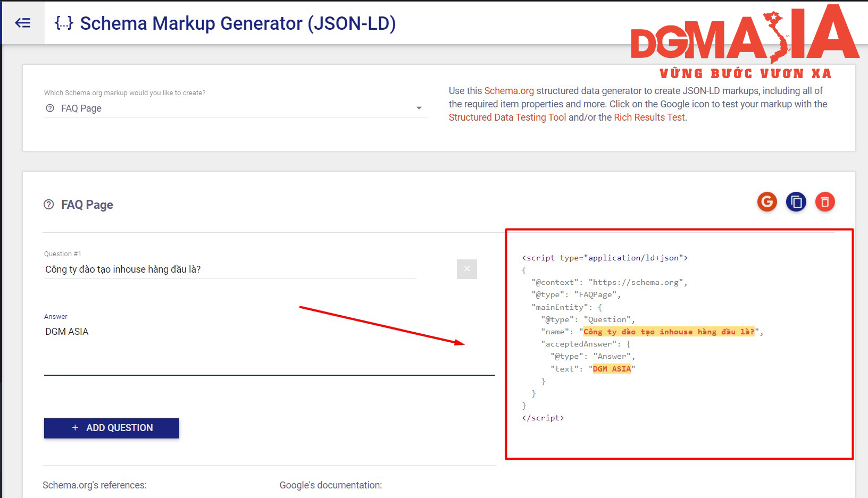Click the Schema.org's references label
This screenshot has height=498, width=868.
click(95, 485)
